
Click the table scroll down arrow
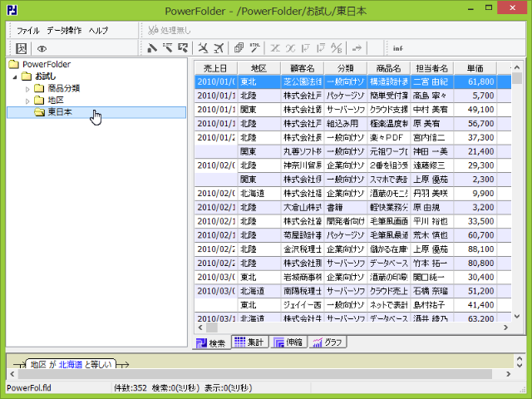(517, 316)
